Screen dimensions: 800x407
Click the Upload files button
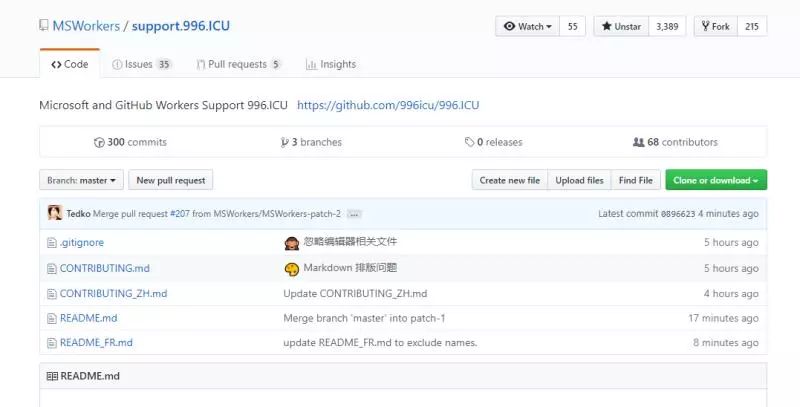(x=579, y=180)
